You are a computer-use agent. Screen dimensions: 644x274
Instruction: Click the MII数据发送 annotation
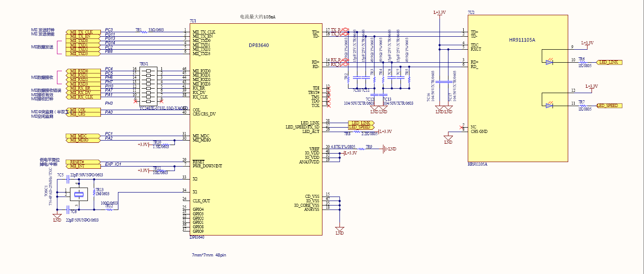tap(42, 47)
